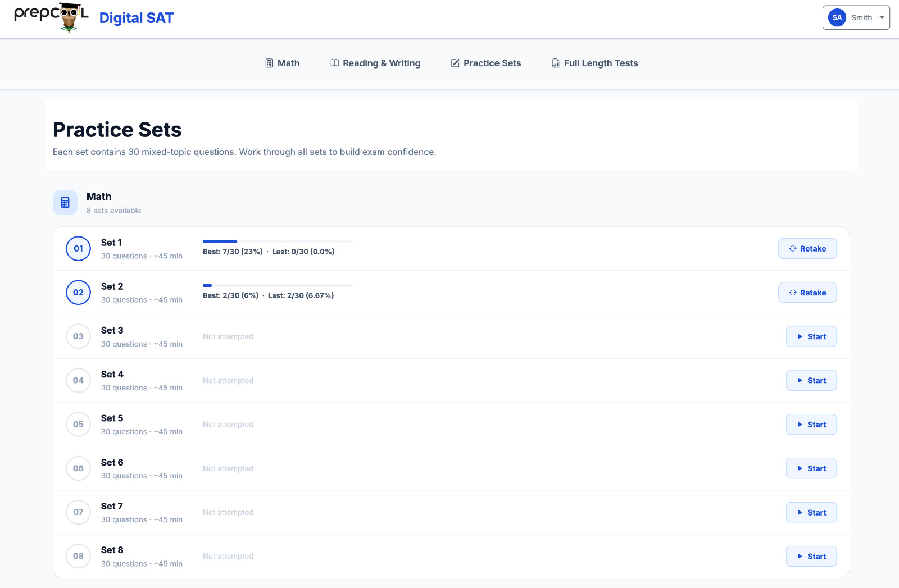
Task: Click the 07 number badge for Set 7
Action: (x=78, y=512)
